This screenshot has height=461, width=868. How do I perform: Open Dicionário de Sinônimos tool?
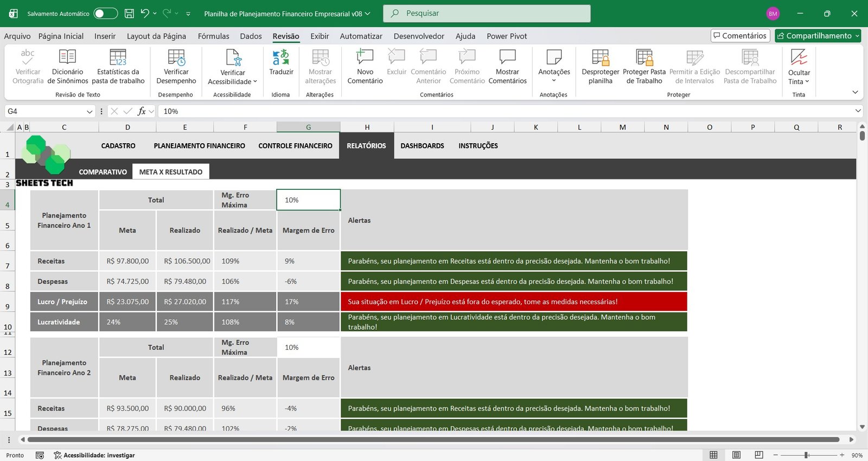point(67,66)
